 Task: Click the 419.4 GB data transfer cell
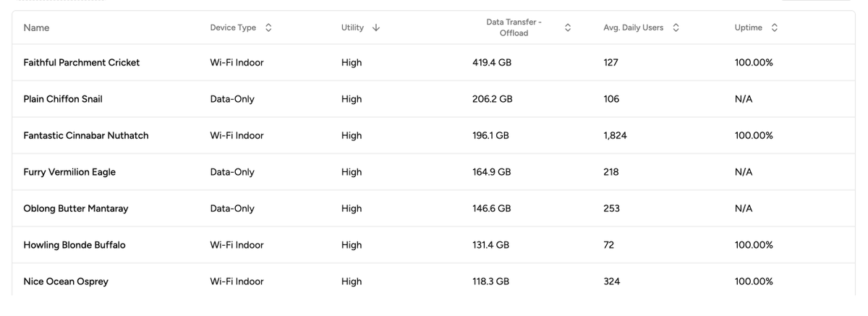492,62
